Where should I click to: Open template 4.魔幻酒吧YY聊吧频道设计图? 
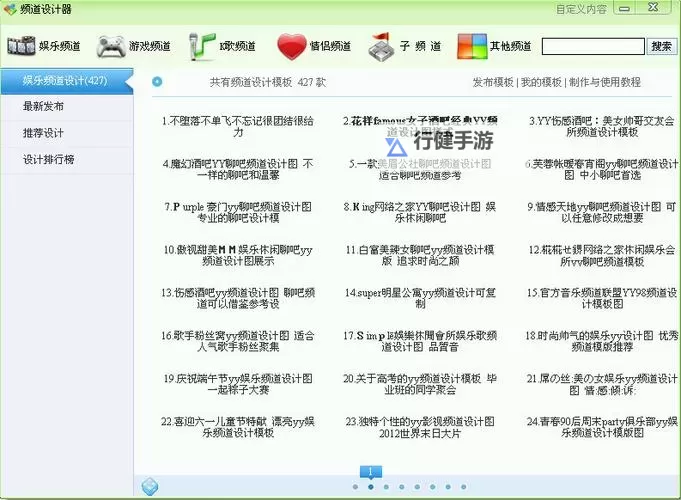tap(238, 169)
